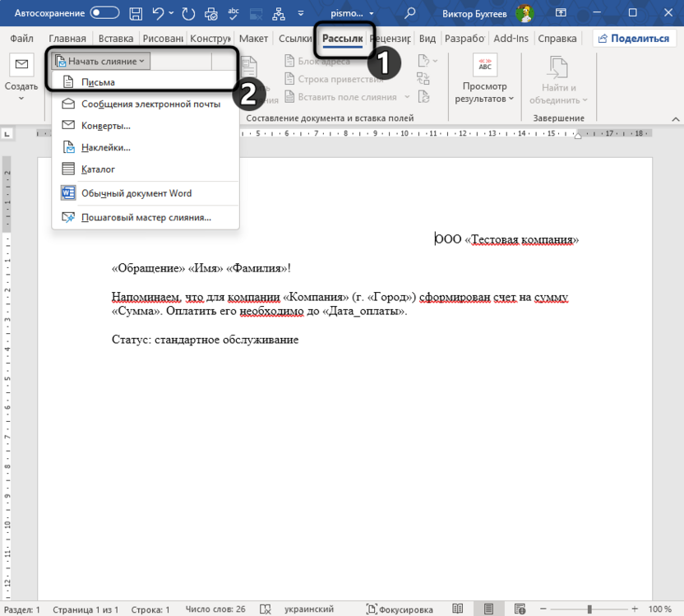Choose Сообщения электронной почты option
684x616 pixels.
click(145, 104)
